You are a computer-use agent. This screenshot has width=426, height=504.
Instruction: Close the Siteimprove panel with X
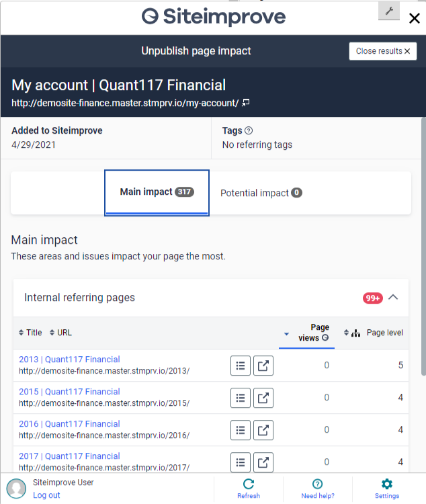415,18
